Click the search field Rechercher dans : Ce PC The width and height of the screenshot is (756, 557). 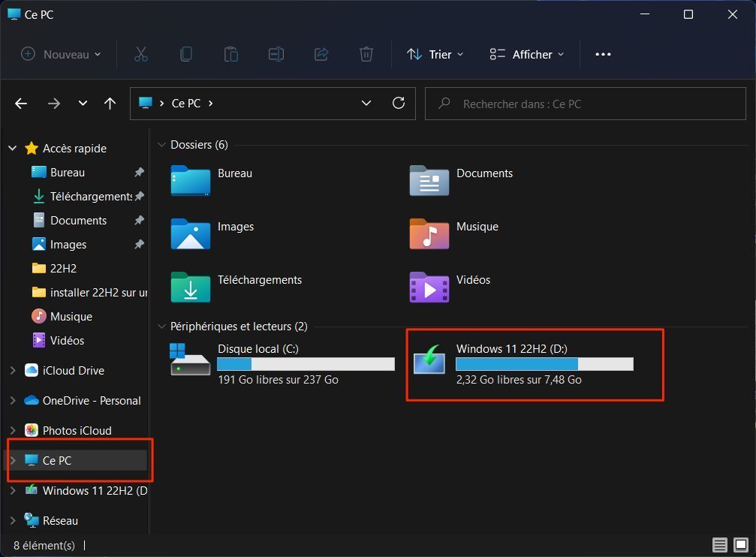(x=586, y=103)
